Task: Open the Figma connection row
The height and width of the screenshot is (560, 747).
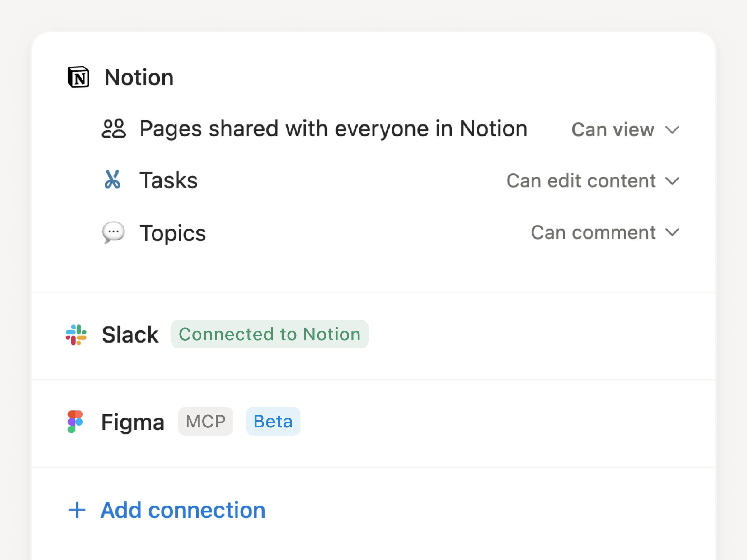Action: pyautogui.click(x=133, y=422)
